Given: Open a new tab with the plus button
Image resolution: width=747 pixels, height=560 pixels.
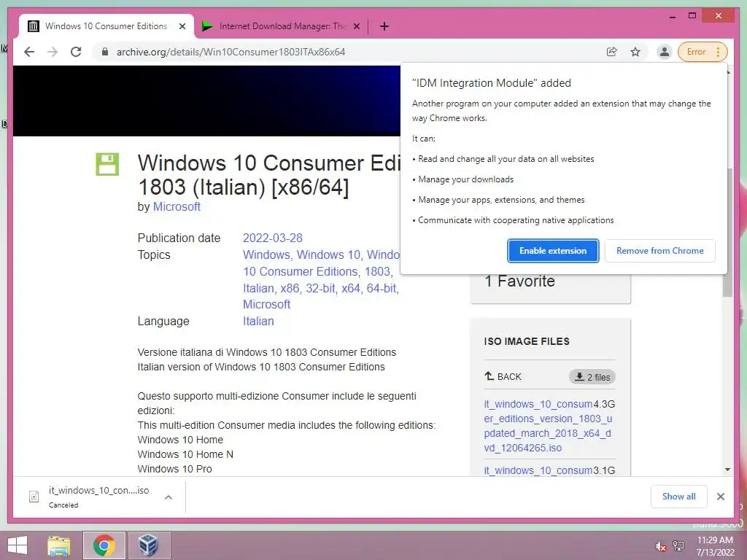Looking at the screenshot, I should [x=384, y=26].
